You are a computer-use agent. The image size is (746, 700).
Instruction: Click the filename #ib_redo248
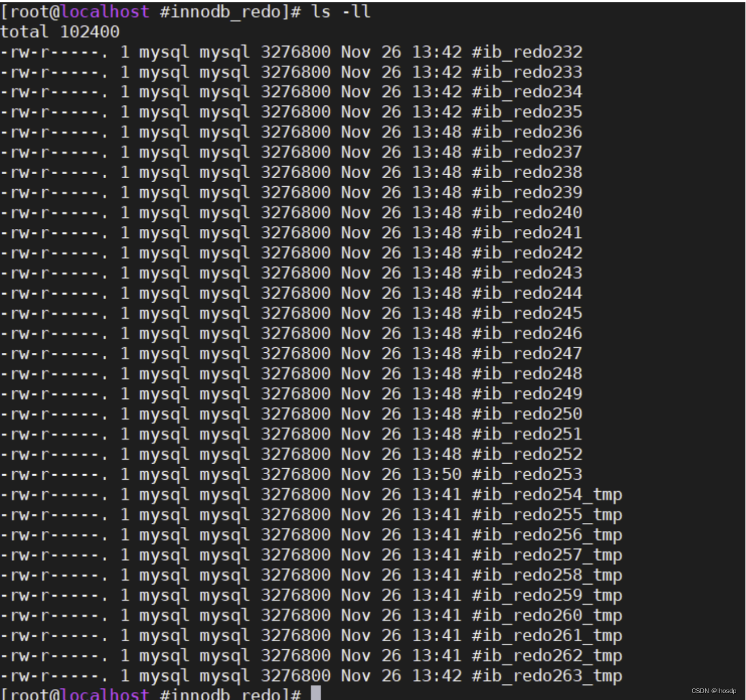point(527,374)
